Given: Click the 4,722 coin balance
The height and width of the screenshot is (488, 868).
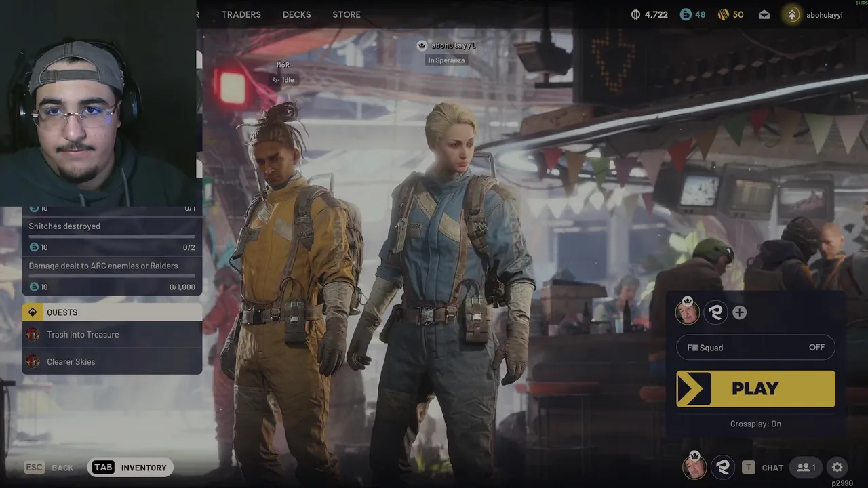Looking at the screenshot, I should [x=656, y=14].
